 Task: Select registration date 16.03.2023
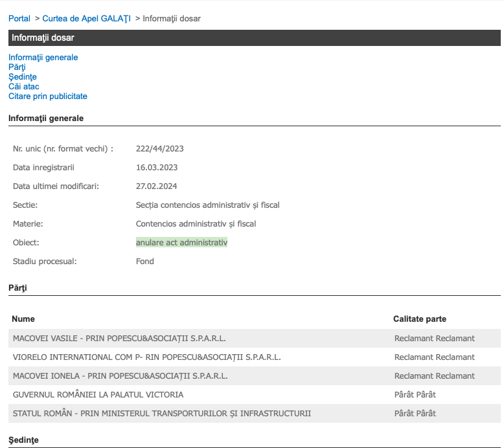coord(157,168)
